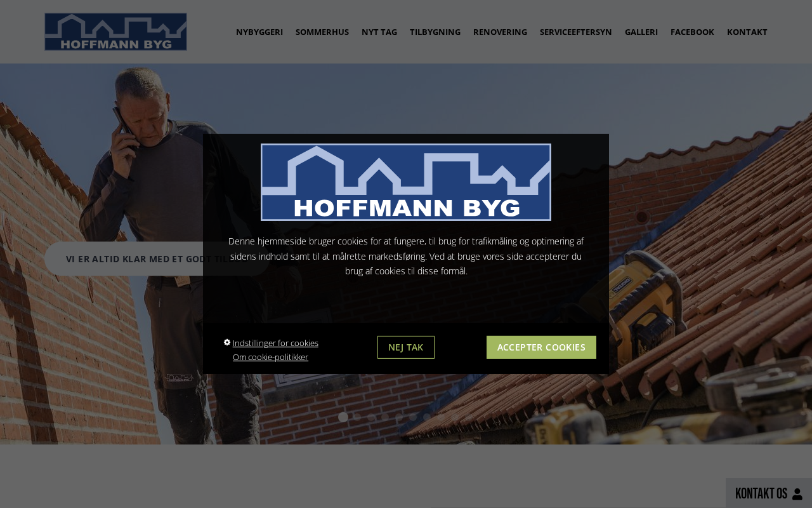The image size is (812, 508).
Task: Select the third carousel slide dot
Action: [371, 417]
